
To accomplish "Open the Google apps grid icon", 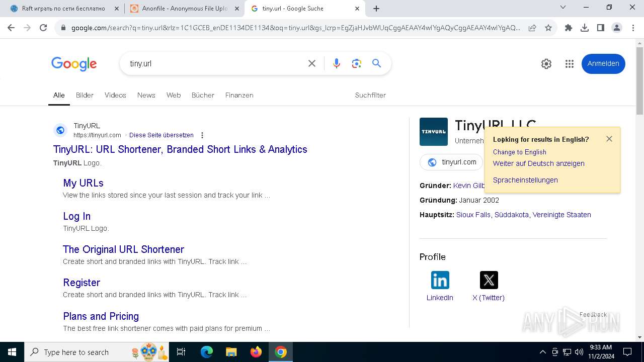I will coord(570,64).
